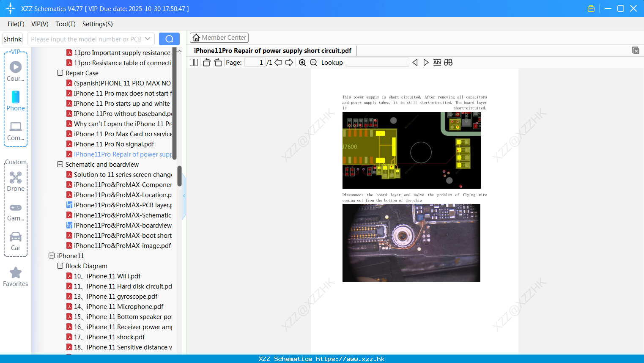This screenshot has width=644, height=363.
Task: Close the open PDF tab panel
Action: (x=635, y=50)
